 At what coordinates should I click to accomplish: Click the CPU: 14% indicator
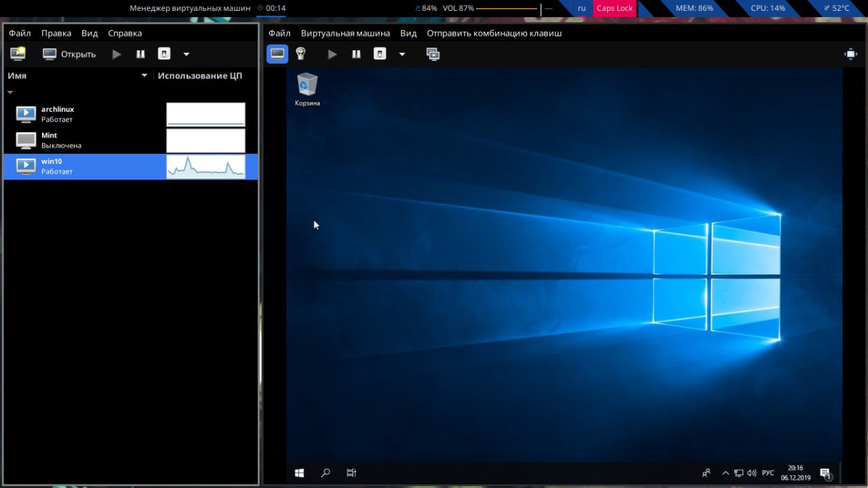tap(768, 8)
